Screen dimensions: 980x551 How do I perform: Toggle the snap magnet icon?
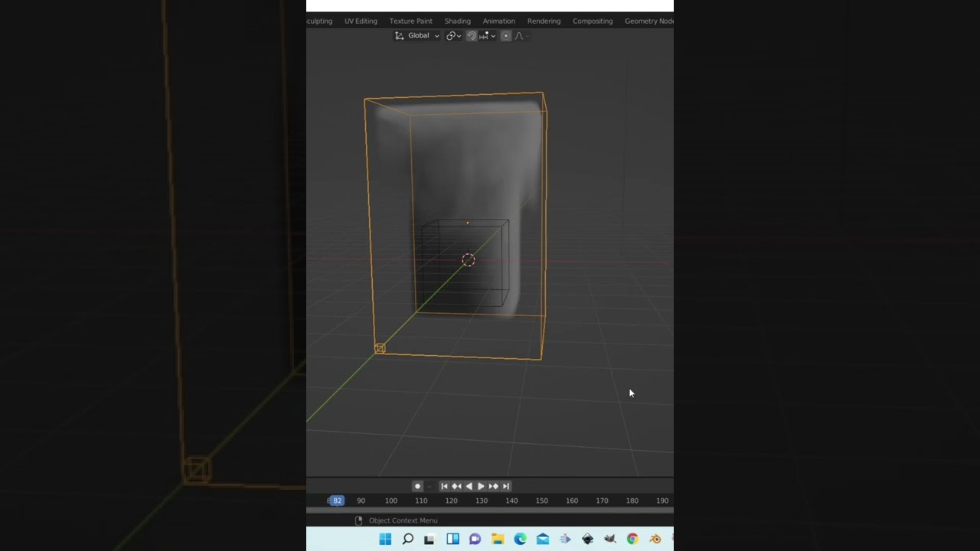point(472,36)
